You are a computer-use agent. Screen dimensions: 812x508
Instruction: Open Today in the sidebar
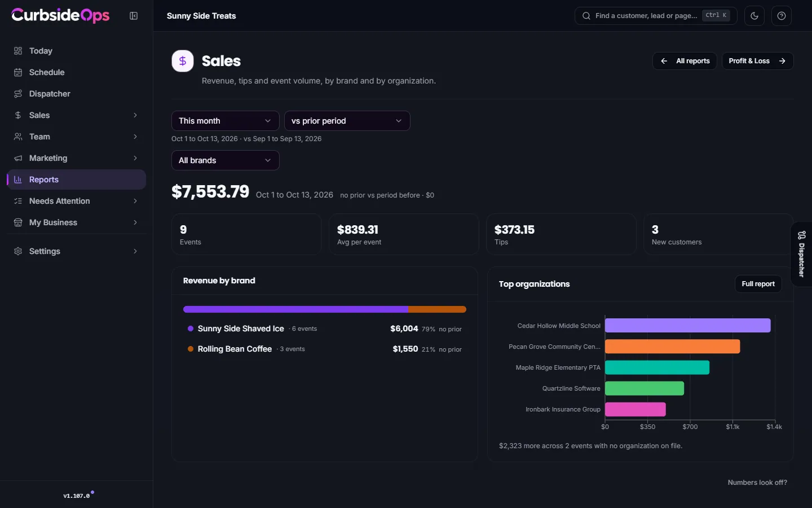pyautogui.click(x=76, y=51)
